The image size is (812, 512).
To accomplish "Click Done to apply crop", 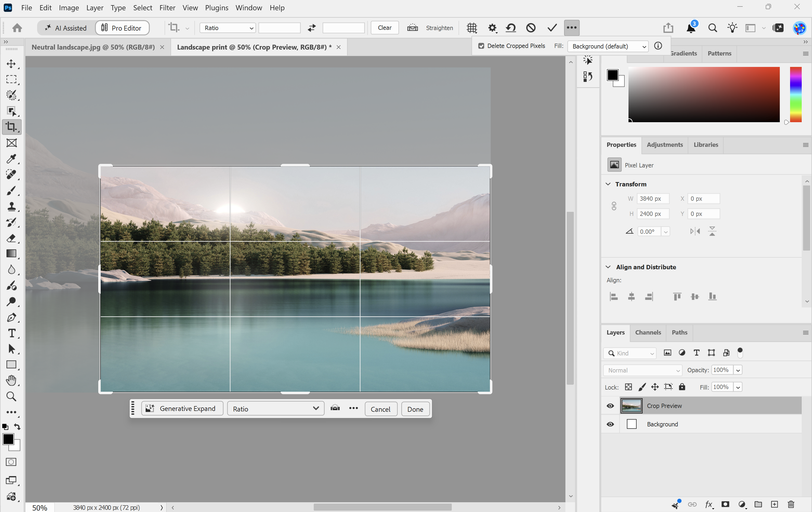I will (415, 409).
